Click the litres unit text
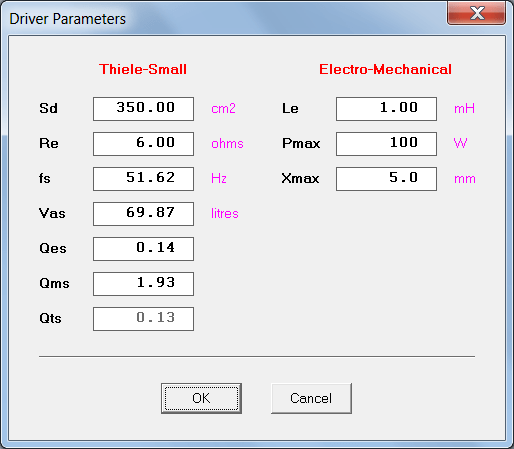 tap(225, 213)
